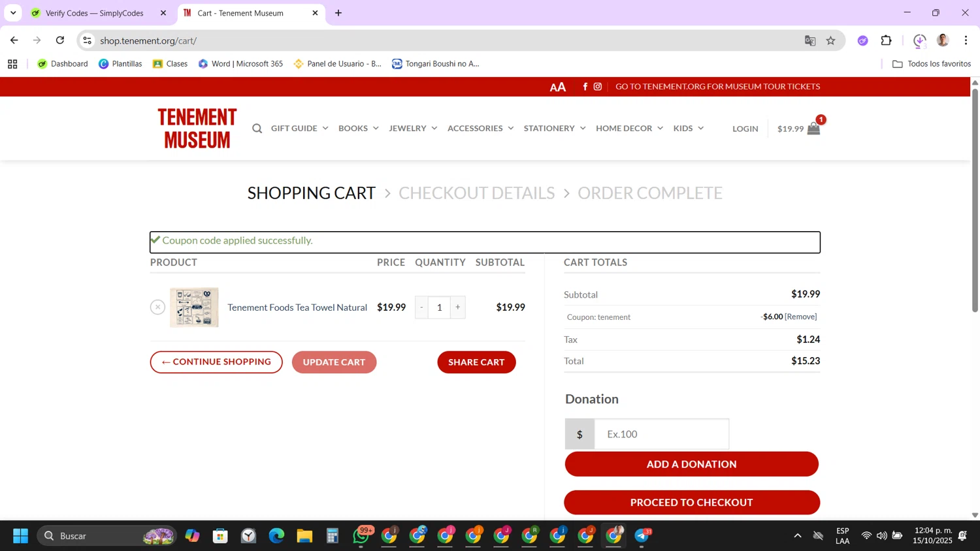Remove the tenement coupon

click(x=801, y=317)
